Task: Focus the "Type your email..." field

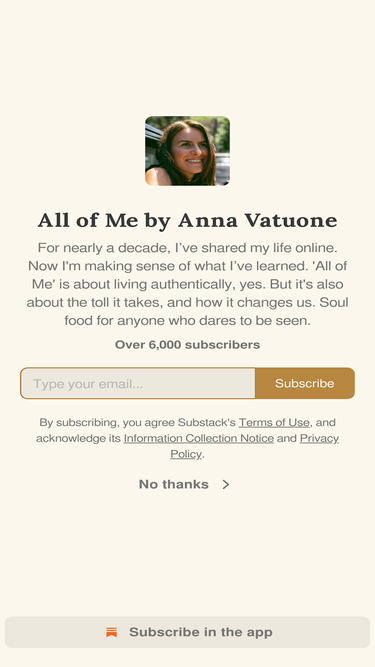Action: coord(138,384)
